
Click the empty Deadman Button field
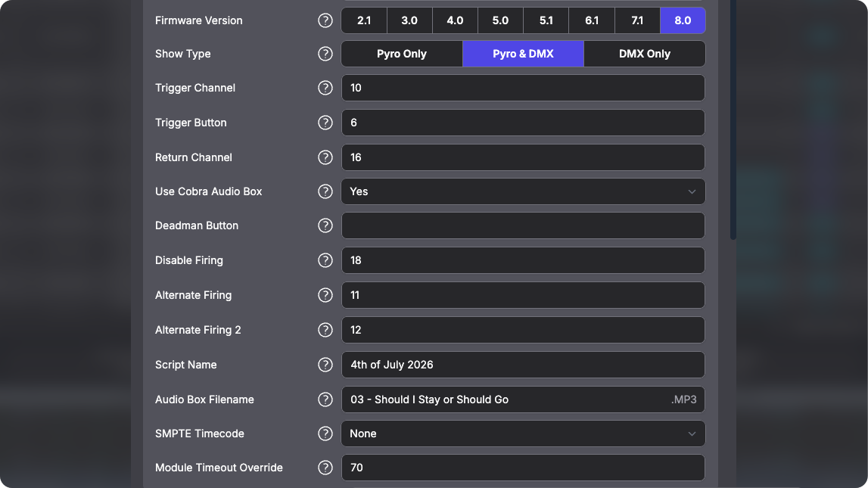[x=523, y=225]
